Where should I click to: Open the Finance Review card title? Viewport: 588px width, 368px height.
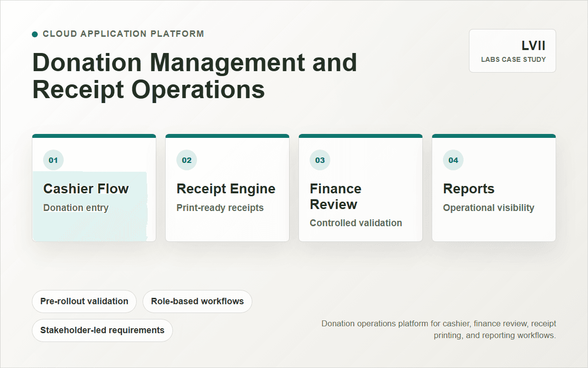coord(336,196)
